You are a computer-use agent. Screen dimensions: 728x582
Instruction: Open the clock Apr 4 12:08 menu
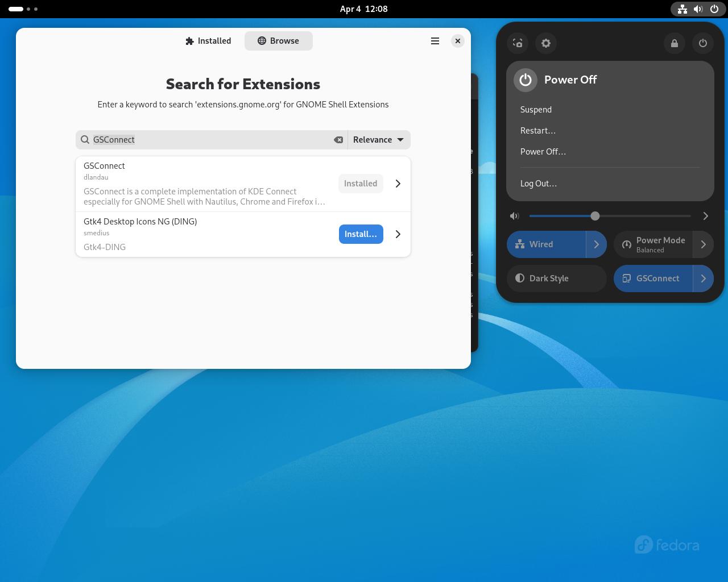click(x=364, y=9)
